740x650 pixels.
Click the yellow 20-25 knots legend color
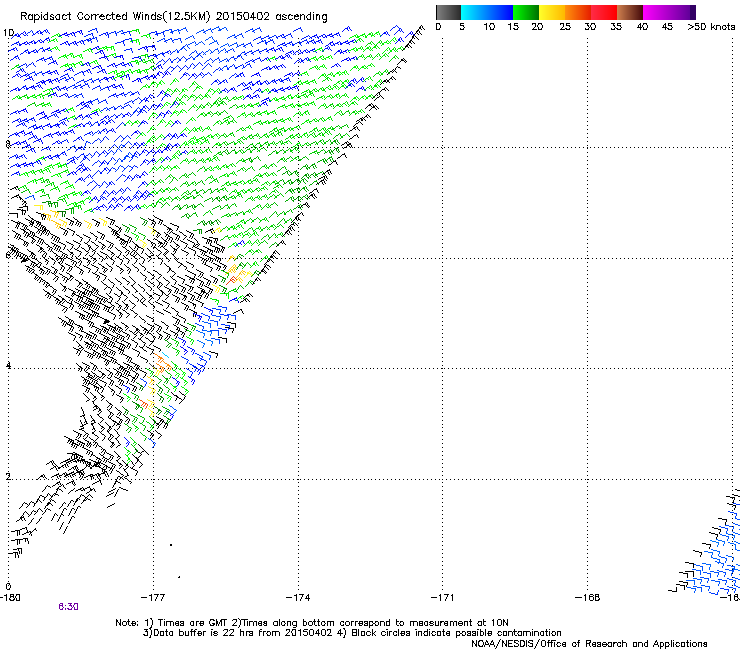[x=552, y=12]
